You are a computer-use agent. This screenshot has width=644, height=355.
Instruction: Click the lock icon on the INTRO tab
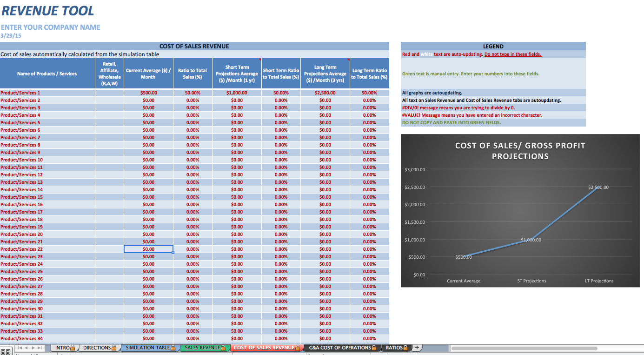pos(73,348)
